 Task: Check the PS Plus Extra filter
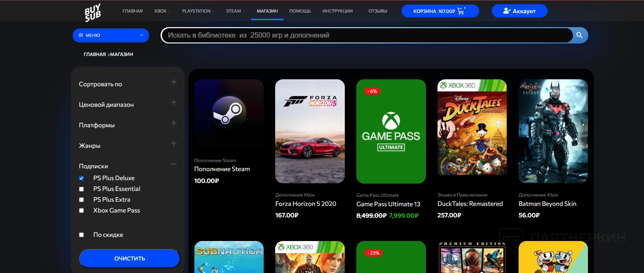point(82,200)
